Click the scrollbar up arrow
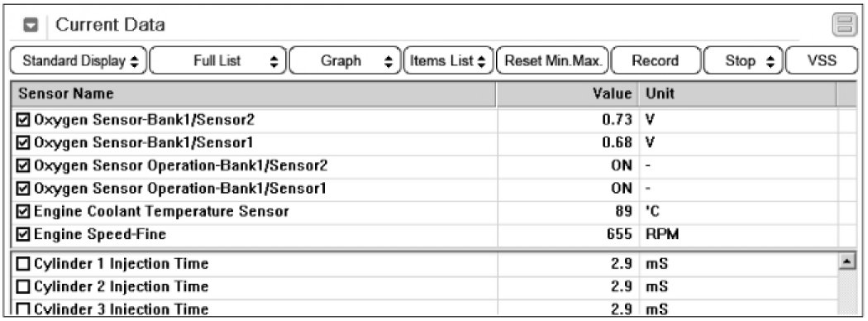The image size is (868, 321). coord(846,261)
